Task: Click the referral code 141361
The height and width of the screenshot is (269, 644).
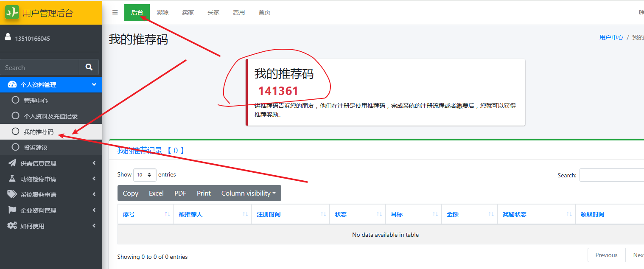Action: click(278, 91)
